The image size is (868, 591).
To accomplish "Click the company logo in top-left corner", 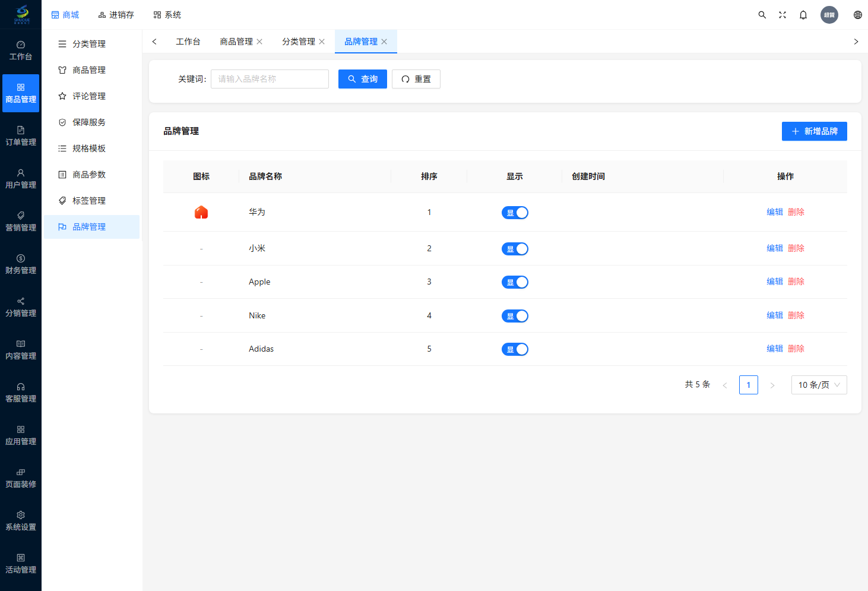I will [x=22, y=14].
